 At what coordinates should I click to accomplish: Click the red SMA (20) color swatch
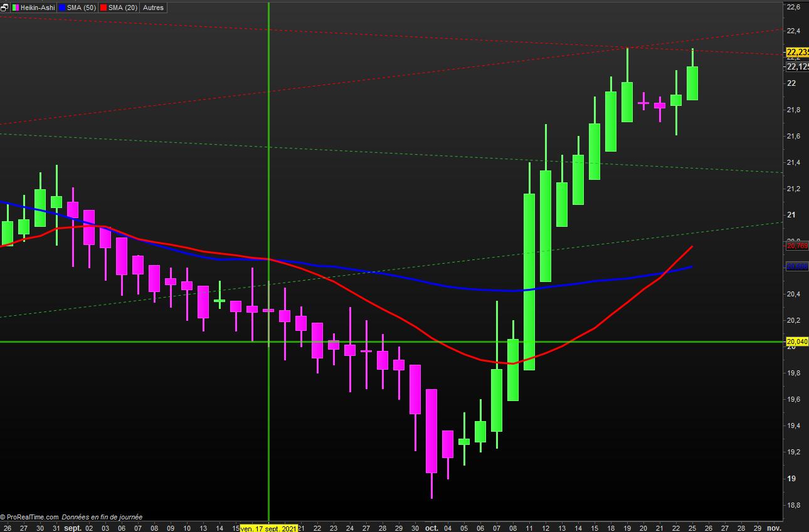pyautogui.click(x=103, y=8)
